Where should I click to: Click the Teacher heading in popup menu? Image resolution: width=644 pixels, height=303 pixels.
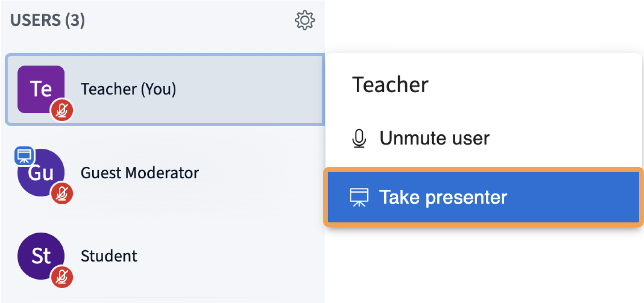coord(390,85)
